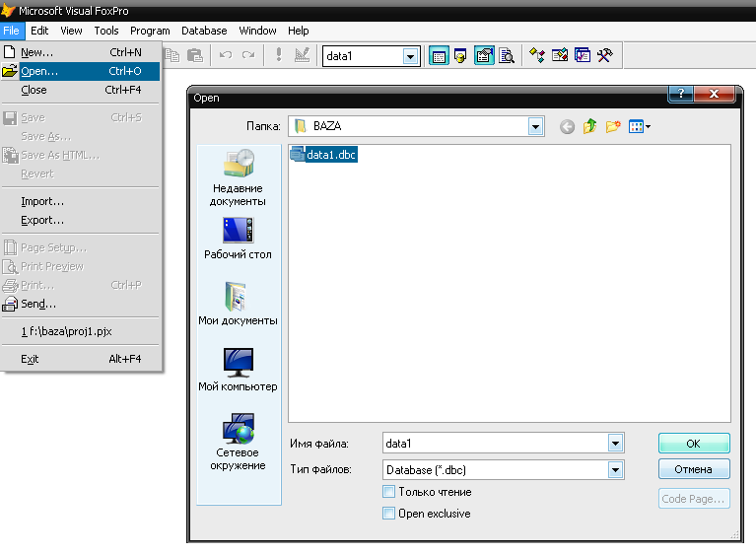Select the data1.dbc file in list
The height and width of the screenshot is (554, 756).
(x=324, y=155)
